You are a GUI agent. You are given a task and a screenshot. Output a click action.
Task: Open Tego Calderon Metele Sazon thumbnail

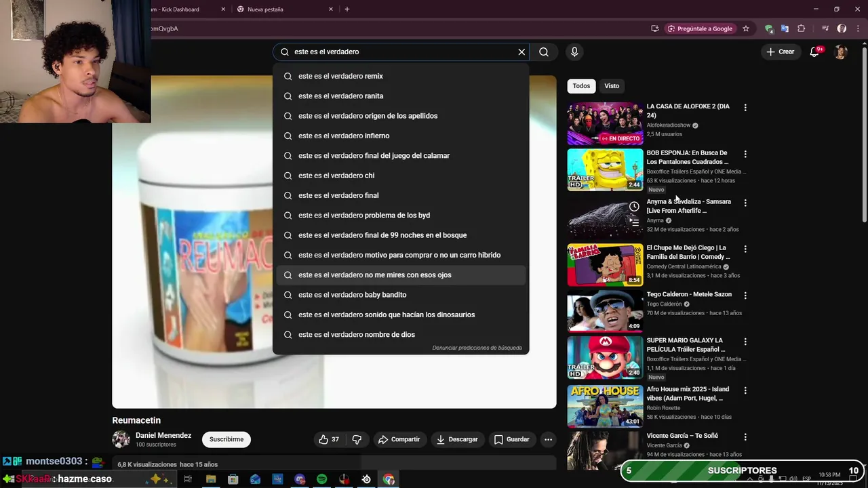[605, 311]
